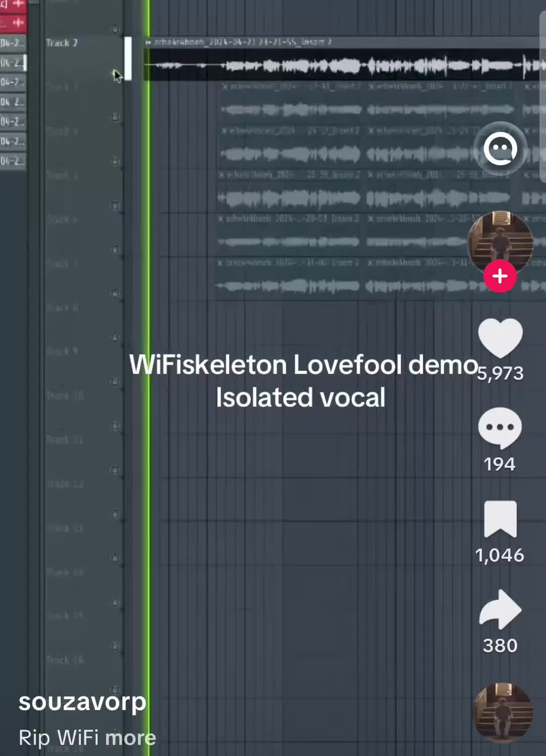The width and height of the screenshot is (546, 756).
Task: Select the first audio clip on Track 4
Action: coord(291,147)
